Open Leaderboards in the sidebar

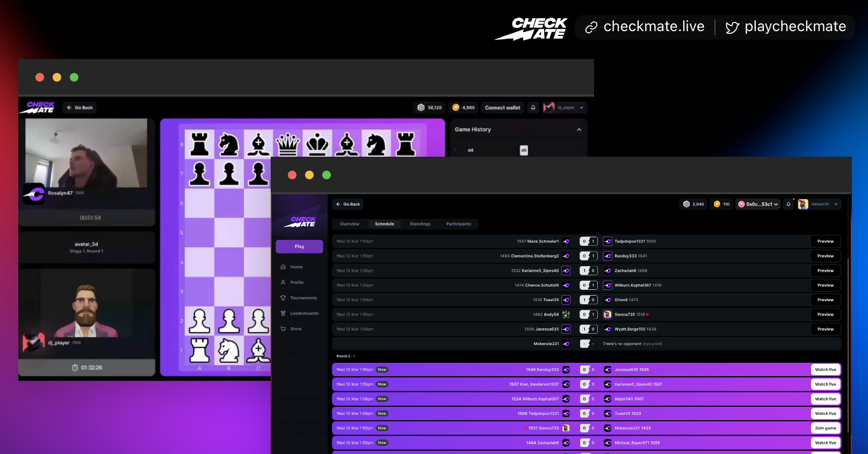point(300,313)
